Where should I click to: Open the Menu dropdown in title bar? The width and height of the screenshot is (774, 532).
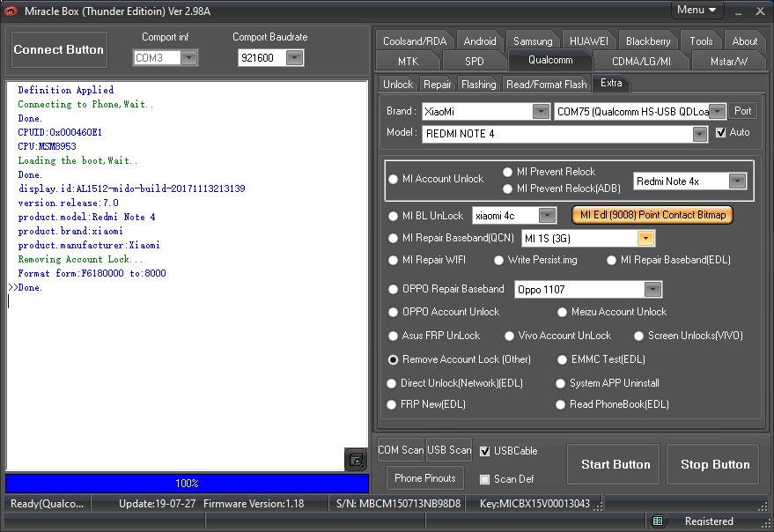pos(697,10)
